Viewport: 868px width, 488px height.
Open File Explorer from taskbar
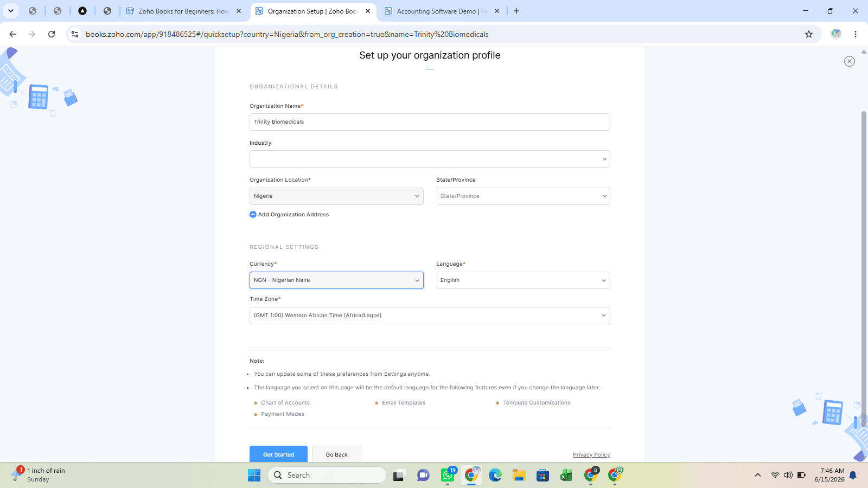click(519, 476)
